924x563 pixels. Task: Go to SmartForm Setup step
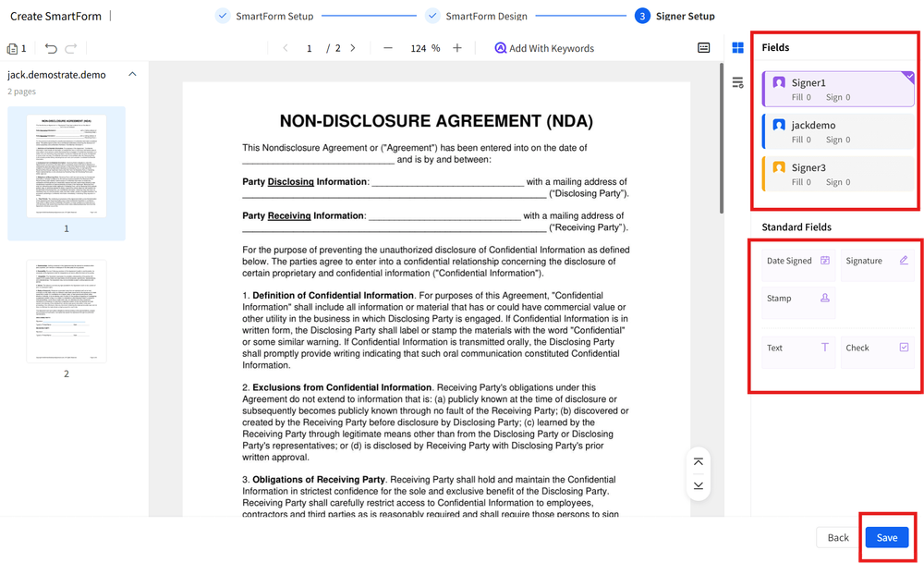click(264, 16)
